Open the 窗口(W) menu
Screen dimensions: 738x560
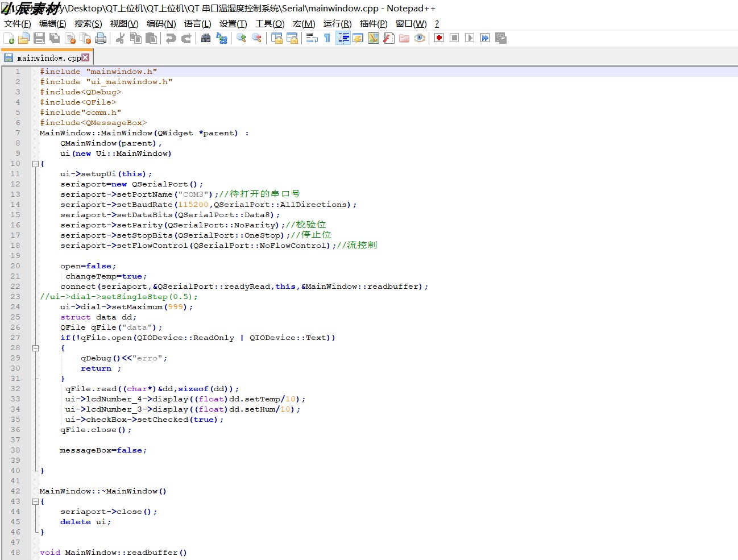[411, 24]
